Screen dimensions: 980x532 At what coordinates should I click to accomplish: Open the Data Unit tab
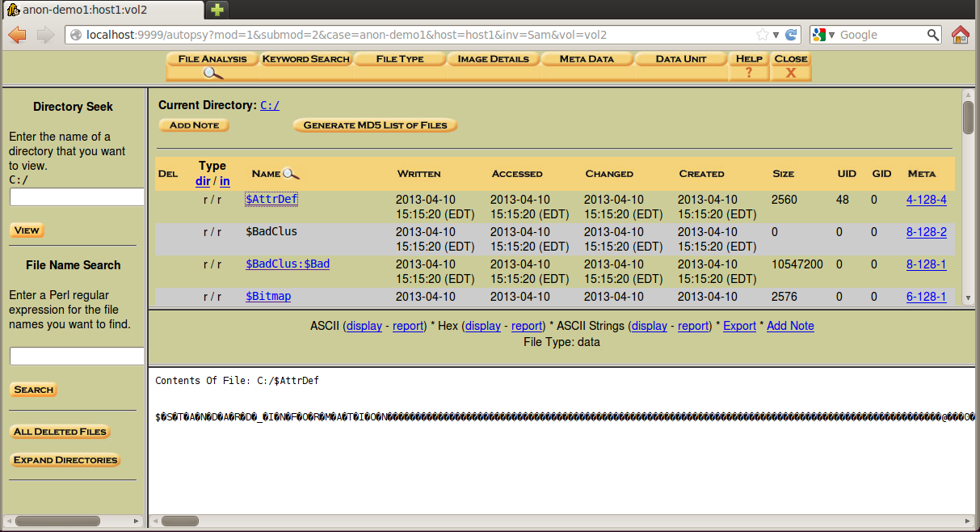pos(681,59)
